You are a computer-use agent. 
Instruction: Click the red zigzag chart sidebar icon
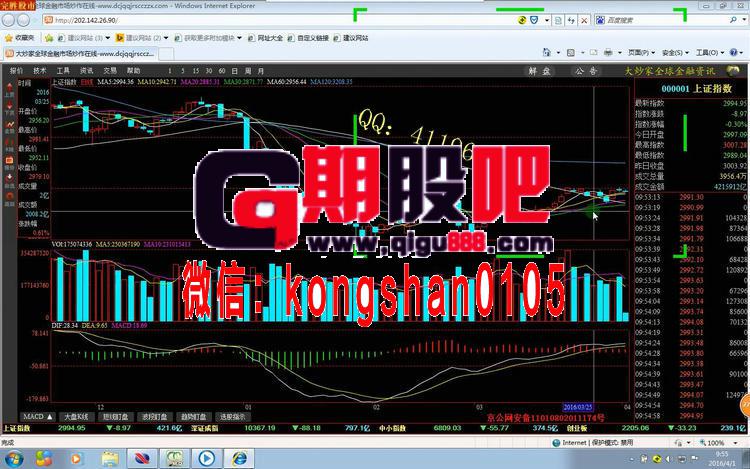[x=9, y=127]
